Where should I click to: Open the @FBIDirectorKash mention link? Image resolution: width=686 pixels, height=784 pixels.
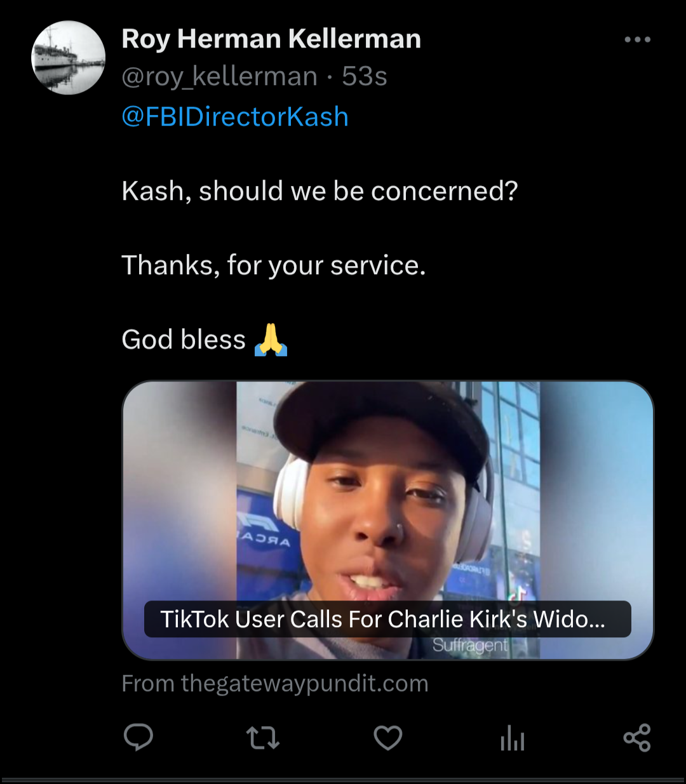(235, 117)
